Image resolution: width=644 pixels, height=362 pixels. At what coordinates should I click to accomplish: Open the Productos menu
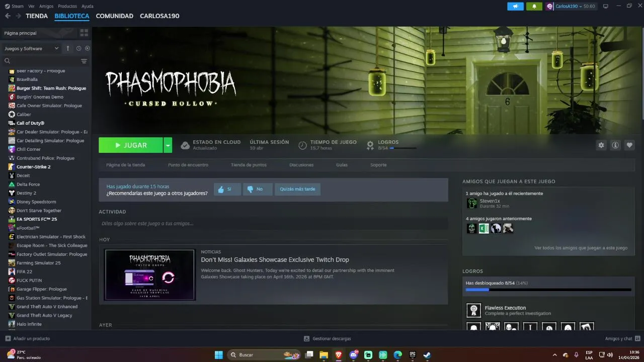67,6
